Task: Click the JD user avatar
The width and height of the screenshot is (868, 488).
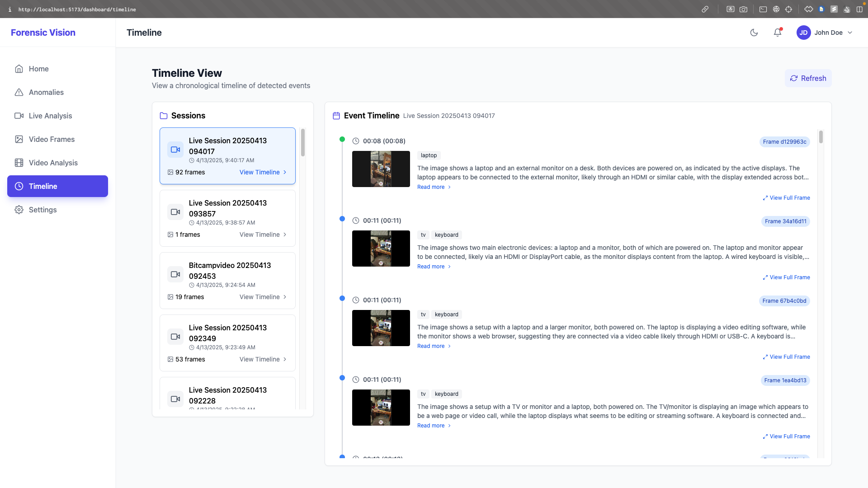Action: [803, 33]
